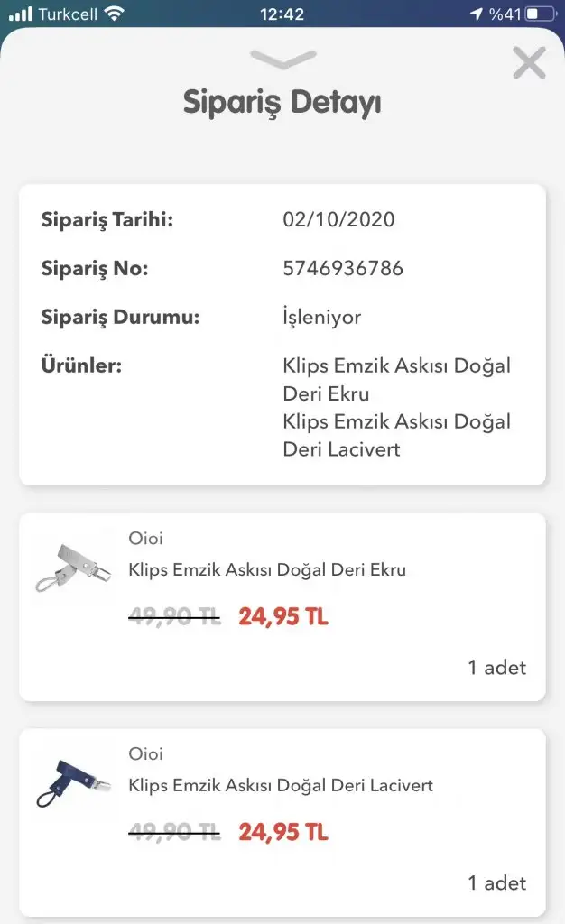Screen dimensions: 565x924
Task: Tap the 1 adet quantity on Ekru item
Action: tap(496, 669)
